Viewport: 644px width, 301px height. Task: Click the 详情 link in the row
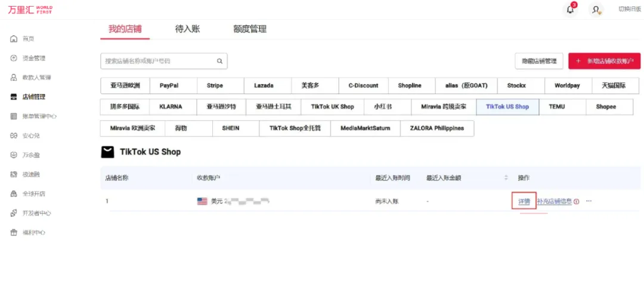tap(524, 201)
